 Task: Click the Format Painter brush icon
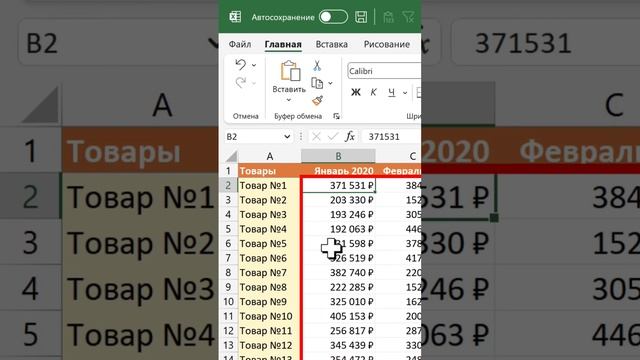[317, 100]
